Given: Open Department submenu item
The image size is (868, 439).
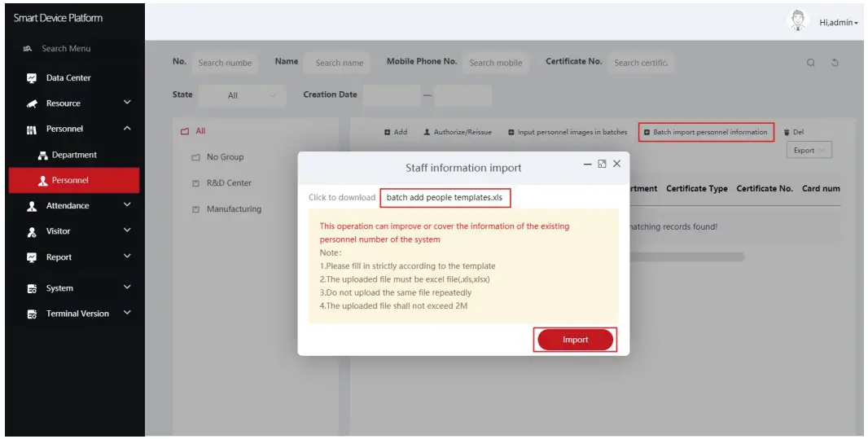Looking at the screenshot, I should (x=73, y=155).
